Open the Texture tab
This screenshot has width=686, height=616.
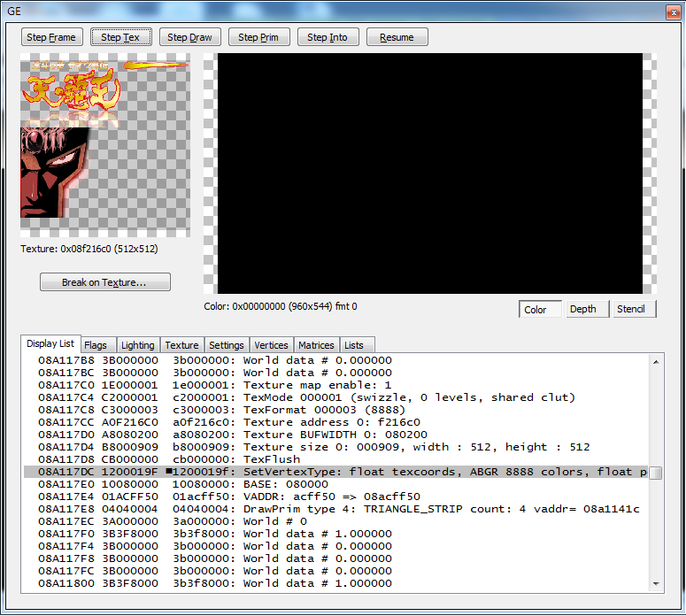[181, 345]
